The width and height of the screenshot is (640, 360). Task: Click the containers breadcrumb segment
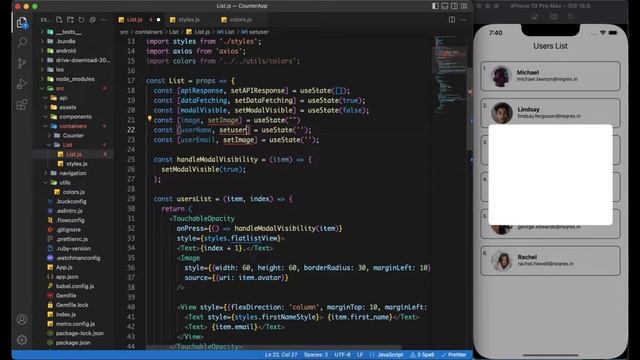point(149,32)
